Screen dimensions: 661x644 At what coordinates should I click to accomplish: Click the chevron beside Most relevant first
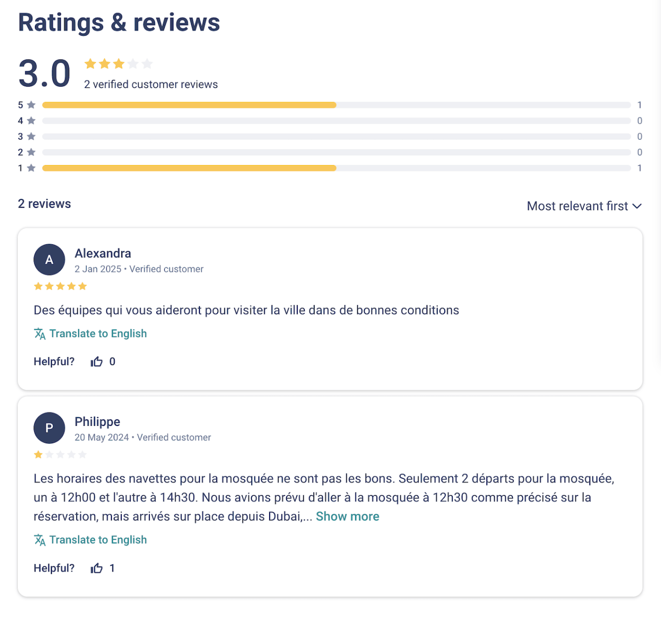637,206
